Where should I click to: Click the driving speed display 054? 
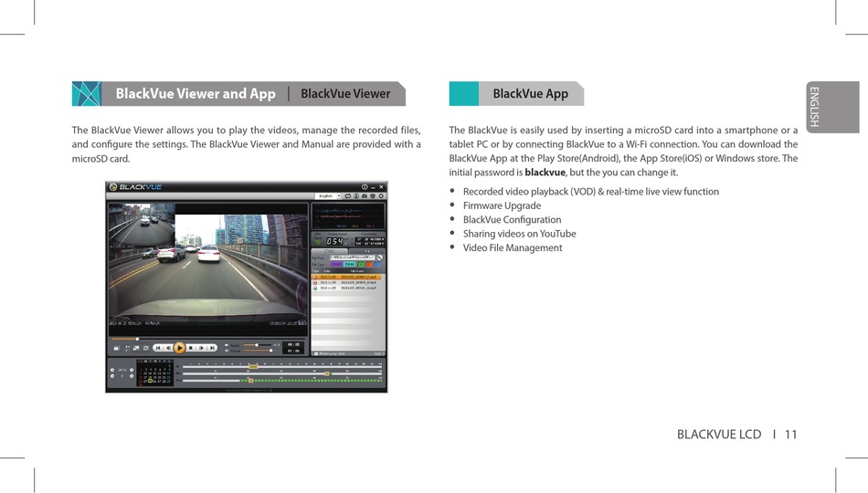tap(334, 241)
